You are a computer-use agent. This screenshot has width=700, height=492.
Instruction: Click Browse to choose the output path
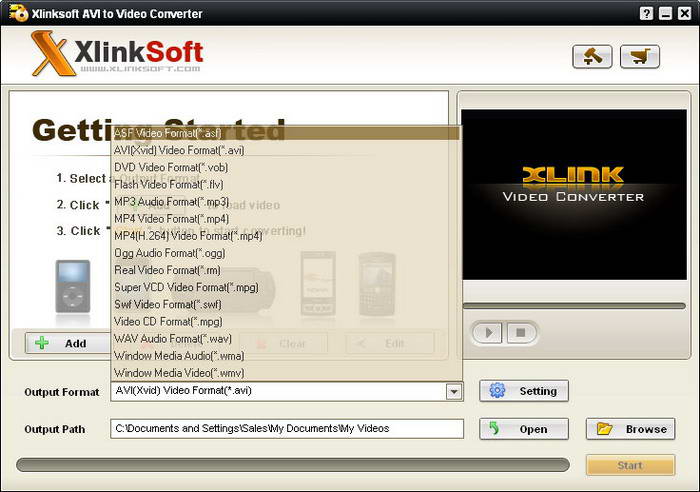point(630,429)
